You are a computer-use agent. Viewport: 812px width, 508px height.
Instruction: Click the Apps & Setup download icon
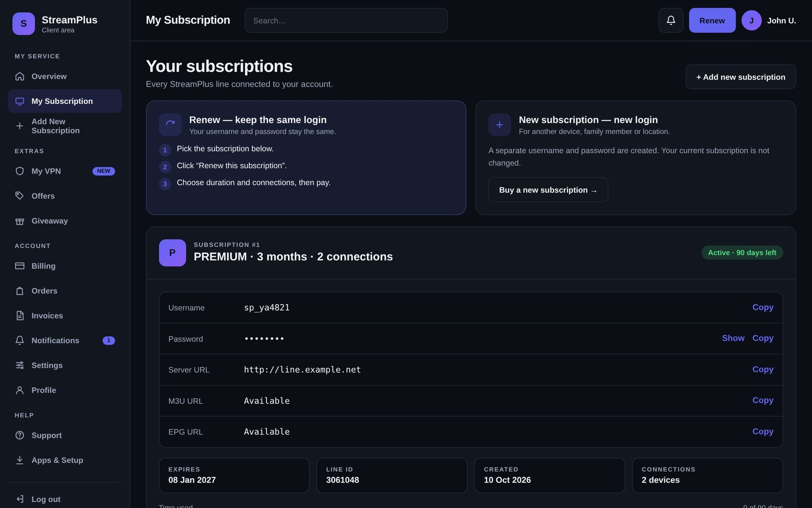pyautogui.click(x=20, y=460)
